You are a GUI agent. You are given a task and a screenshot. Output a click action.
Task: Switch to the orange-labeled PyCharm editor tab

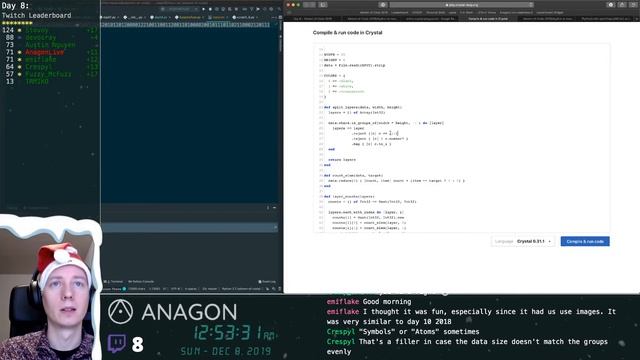tap(218, 18)
